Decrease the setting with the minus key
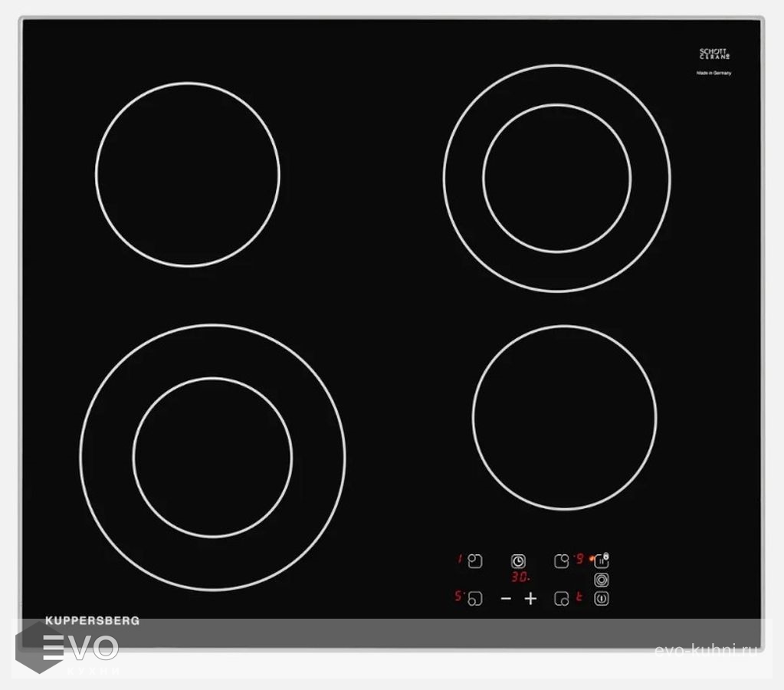Screen dimensions: 784x690 click(506, 599)
